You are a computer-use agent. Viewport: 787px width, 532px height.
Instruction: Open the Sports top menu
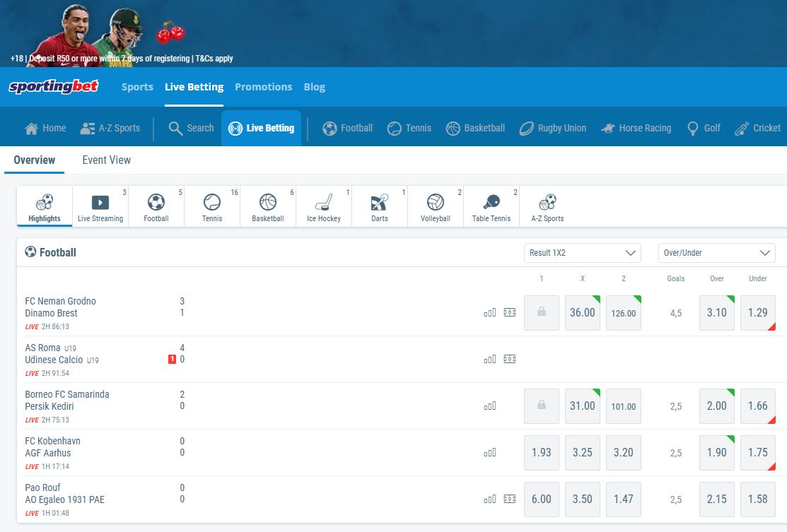coord(137,87)
